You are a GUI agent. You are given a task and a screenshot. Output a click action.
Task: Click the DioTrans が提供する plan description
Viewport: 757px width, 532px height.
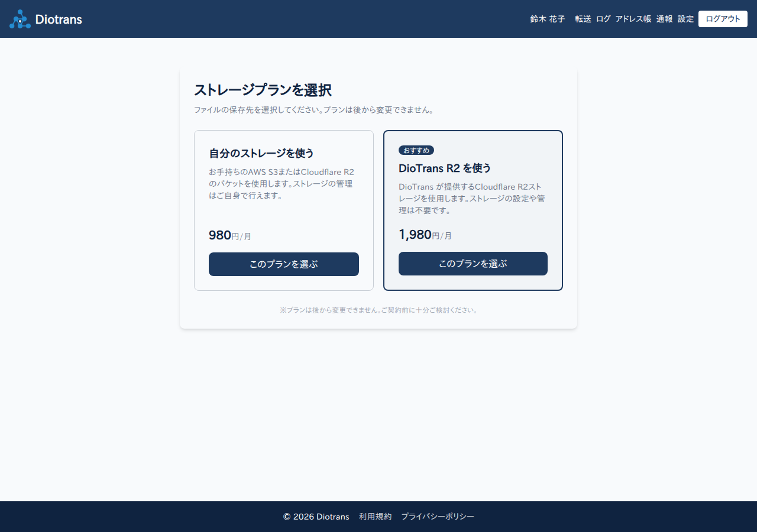pos(472,199)
